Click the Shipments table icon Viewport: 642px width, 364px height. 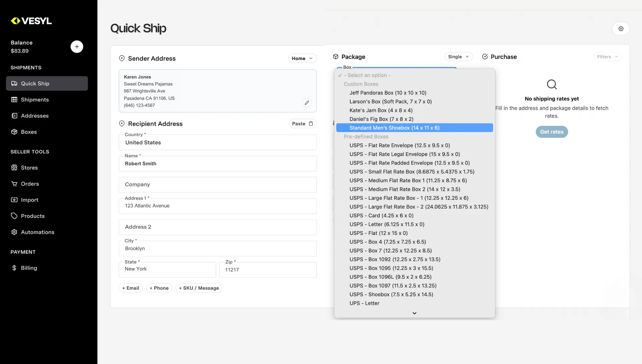14,100
